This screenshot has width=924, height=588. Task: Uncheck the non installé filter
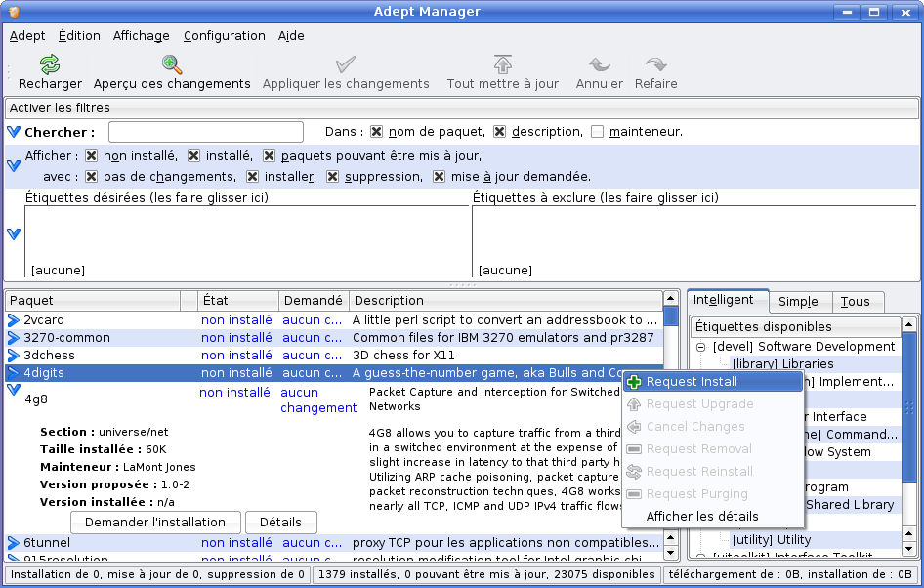(92, 155)
